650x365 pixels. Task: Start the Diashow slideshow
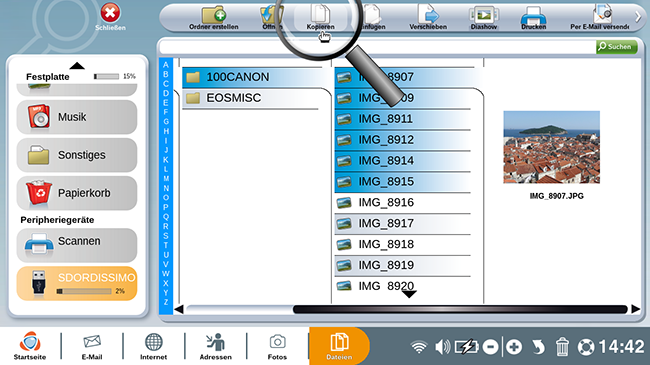coord(483,18)
